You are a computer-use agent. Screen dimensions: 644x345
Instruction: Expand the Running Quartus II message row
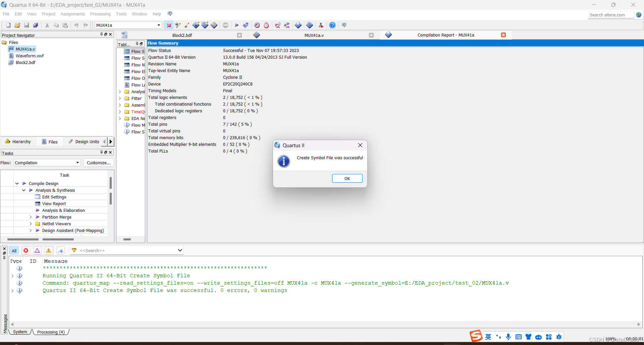[12, 276]
